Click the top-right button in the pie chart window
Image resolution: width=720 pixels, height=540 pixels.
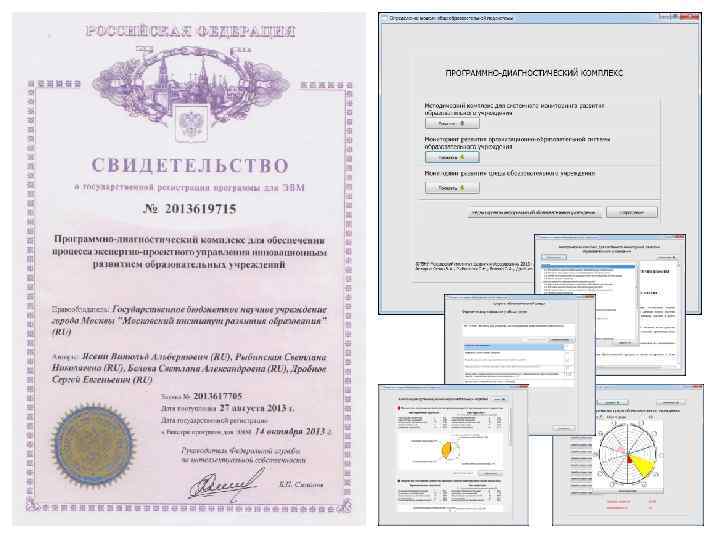click(498, 399)
